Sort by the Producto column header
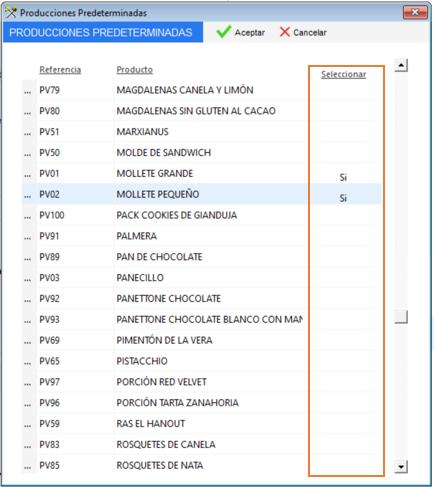 point(135,70)
